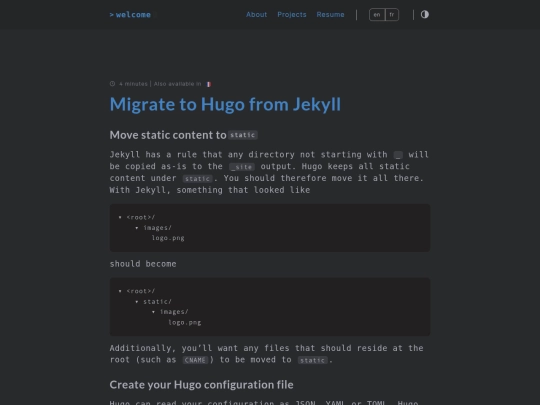540x405 pixels.
Task: Collapse the static folder tree node
Action: (137, 302)
